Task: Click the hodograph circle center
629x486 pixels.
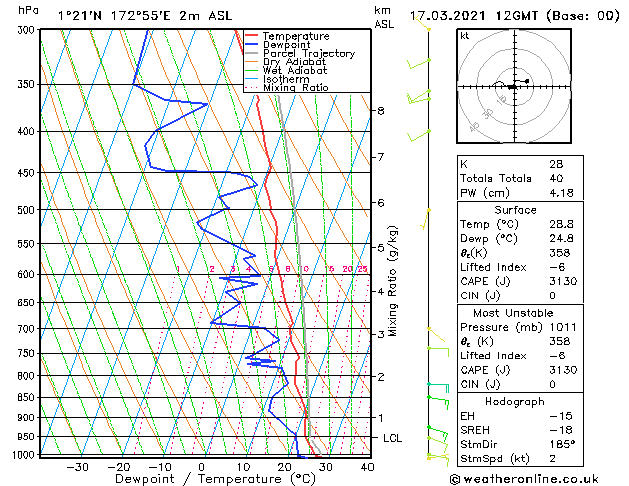Action: coord(514,86)
